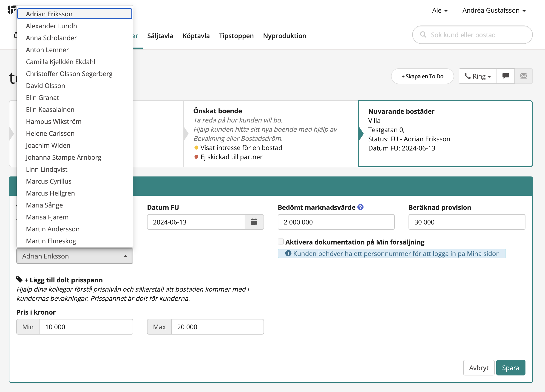The width and height of the screenshot is (545, 392).
Task: Click the Avbryt button
Action: point(478,367)
